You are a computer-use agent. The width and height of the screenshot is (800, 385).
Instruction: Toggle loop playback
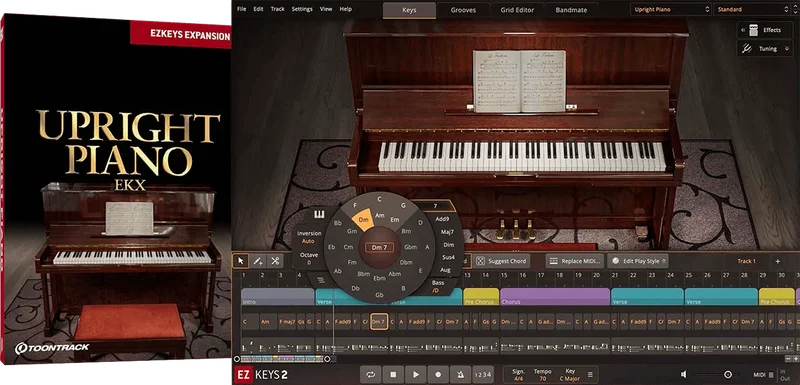[x=370, y=375]
